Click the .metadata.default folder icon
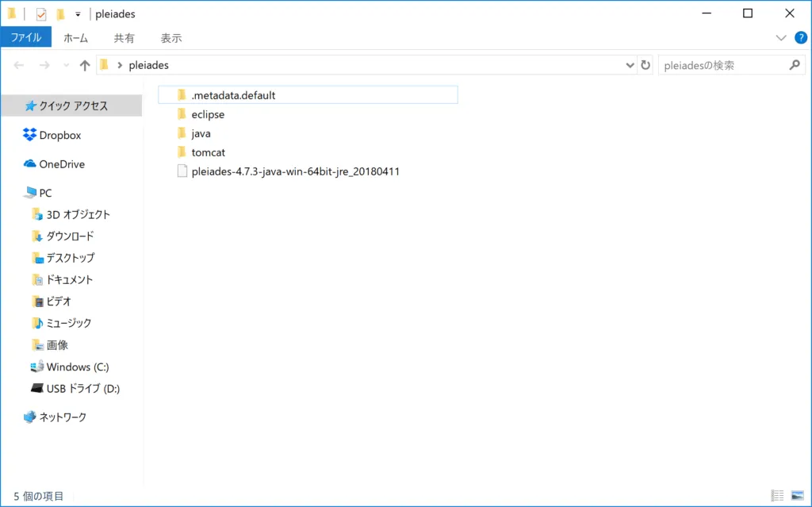 coord(182,95)
